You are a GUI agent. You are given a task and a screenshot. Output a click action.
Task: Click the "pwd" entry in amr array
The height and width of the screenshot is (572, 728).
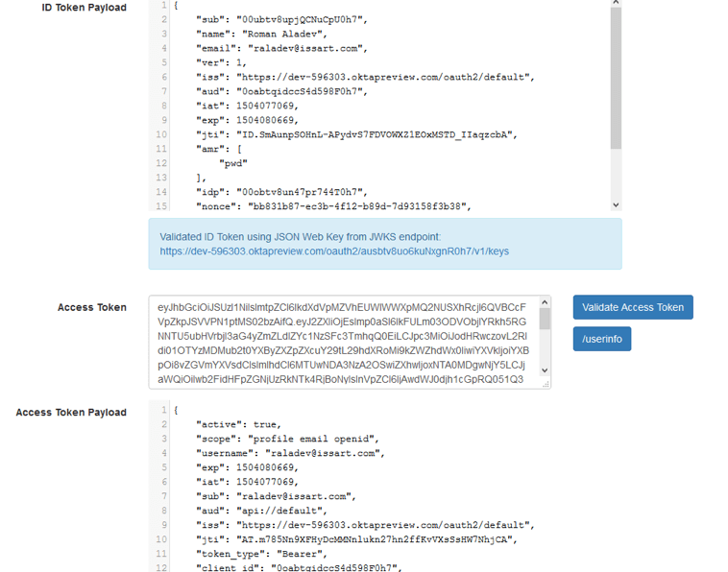233,163
